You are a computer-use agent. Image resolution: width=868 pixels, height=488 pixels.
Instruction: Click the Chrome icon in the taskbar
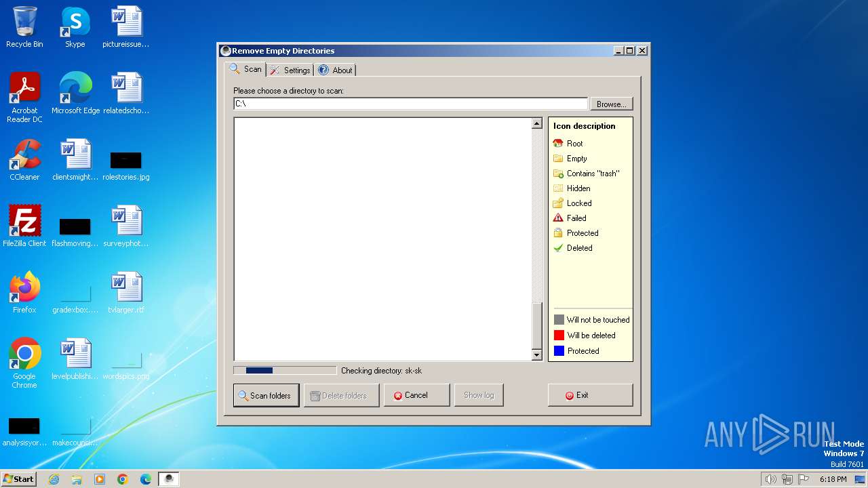[x=123, y=479]
